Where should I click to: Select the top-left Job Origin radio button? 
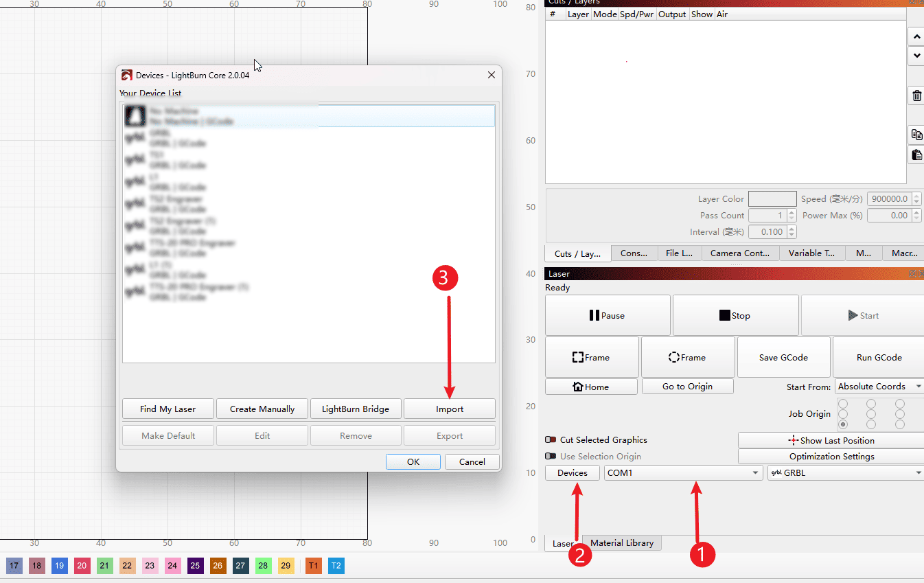click(843, 404)
